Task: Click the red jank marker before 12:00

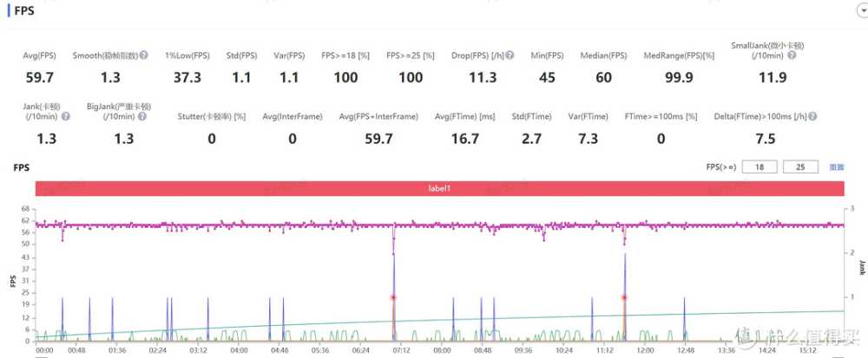Action: coord(624,297)
